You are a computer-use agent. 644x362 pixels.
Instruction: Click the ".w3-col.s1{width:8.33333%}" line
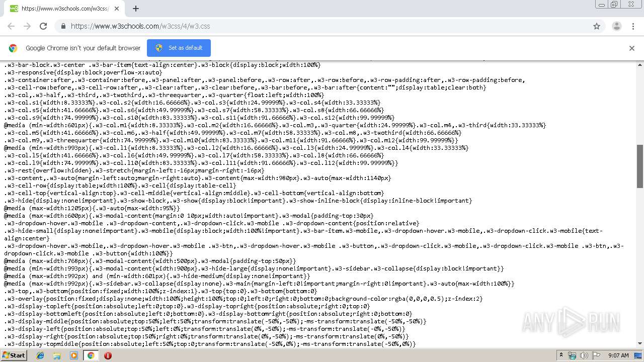[192, 103]
